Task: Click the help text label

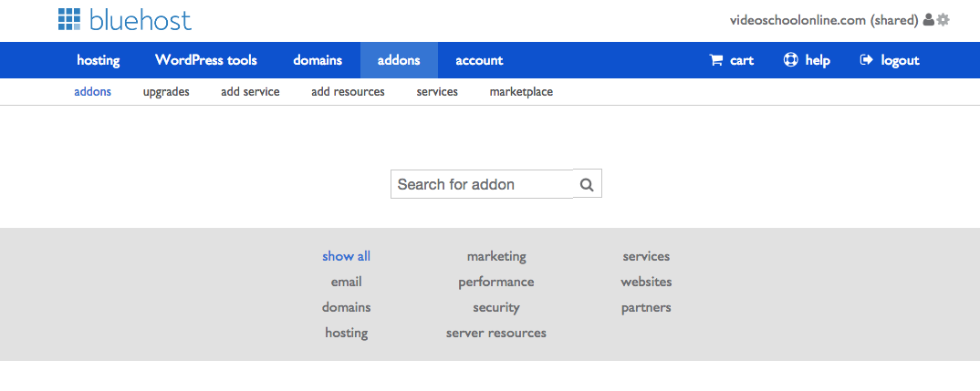Action: tap(818, 60)
